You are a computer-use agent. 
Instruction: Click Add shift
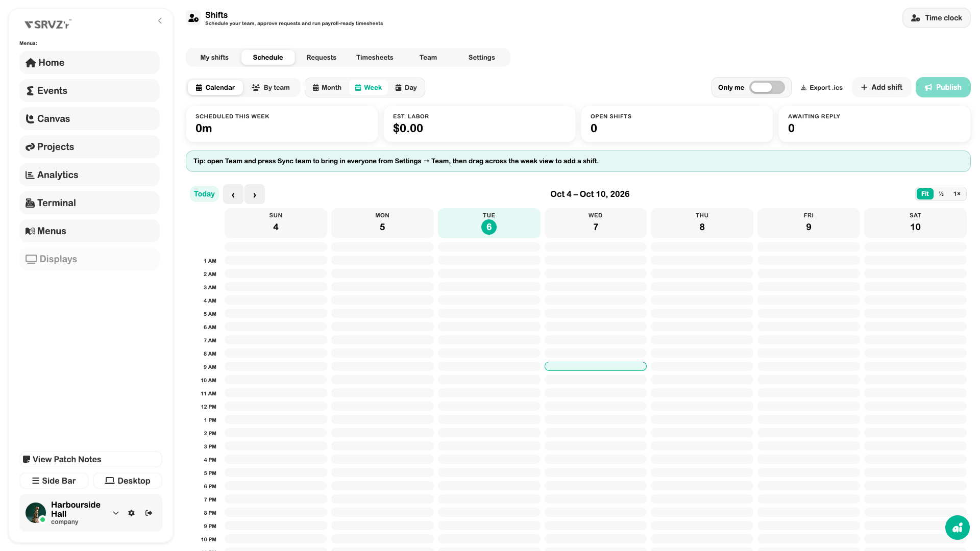pos(881,87)
